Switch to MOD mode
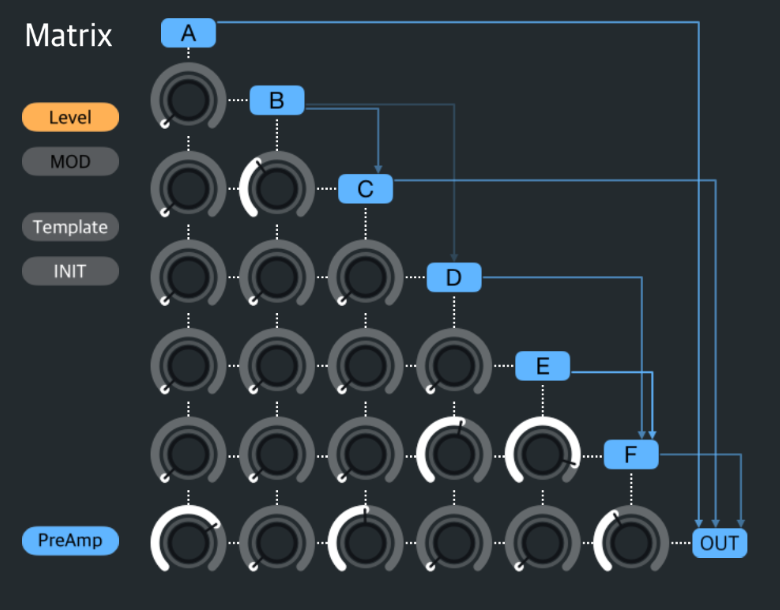This screenshot has height=610, width=780. (70, 161)
